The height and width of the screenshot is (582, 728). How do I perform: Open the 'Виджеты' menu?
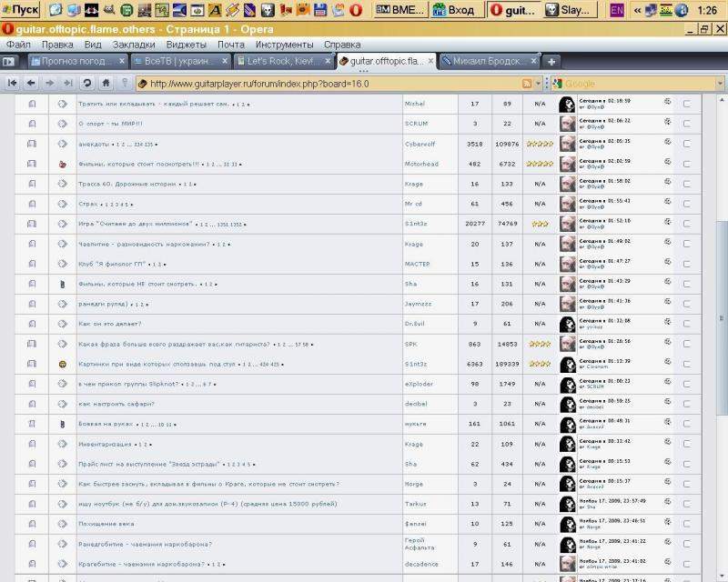187,45
